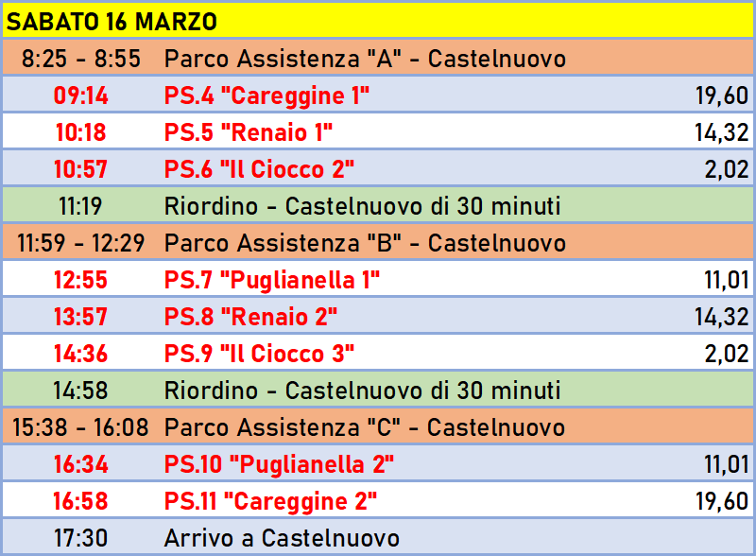Select distance 19,60 for PS.11
756x556 pixels.
(722, 501)
